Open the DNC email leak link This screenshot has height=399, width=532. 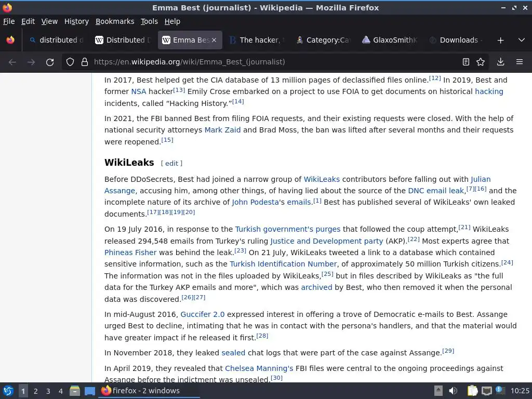[x=436, y=191]
